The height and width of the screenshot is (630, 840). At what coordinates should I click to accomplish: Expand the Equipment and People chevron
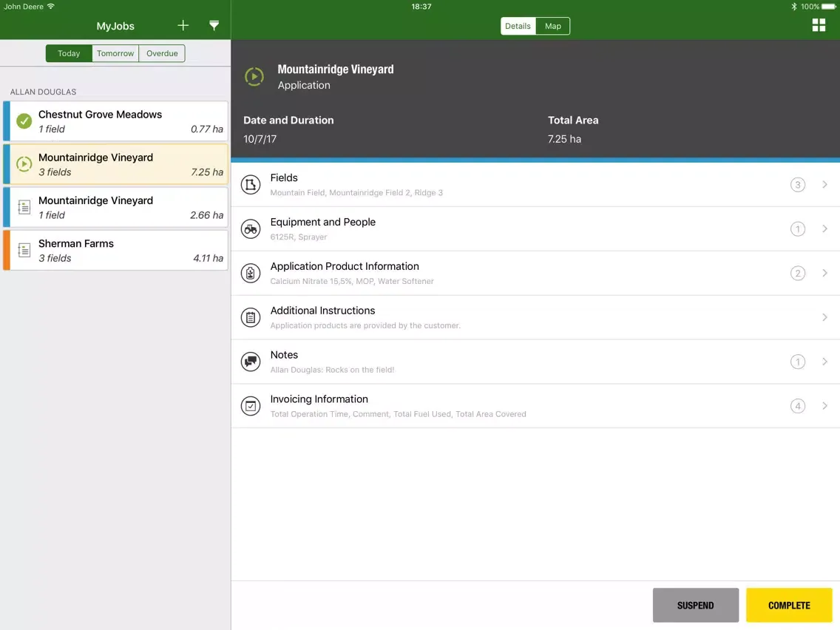(x=825, y=229)
